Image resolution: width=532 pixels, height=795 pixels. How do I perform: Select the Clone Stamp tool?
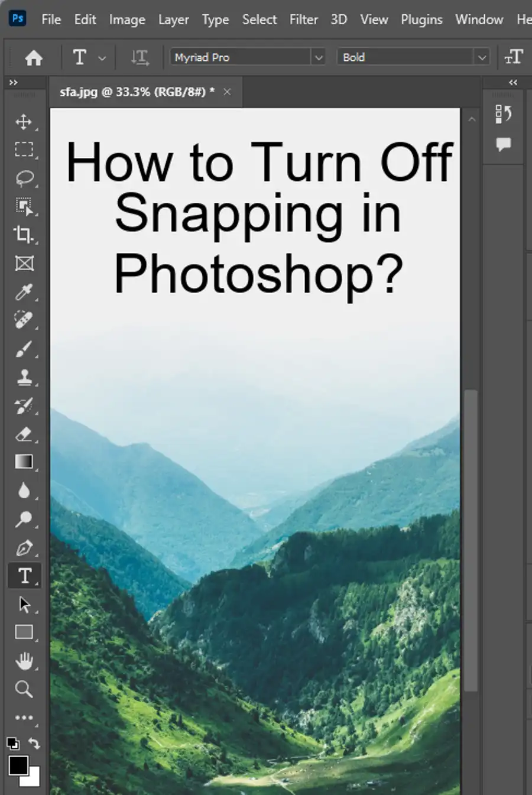coord(24,377)
